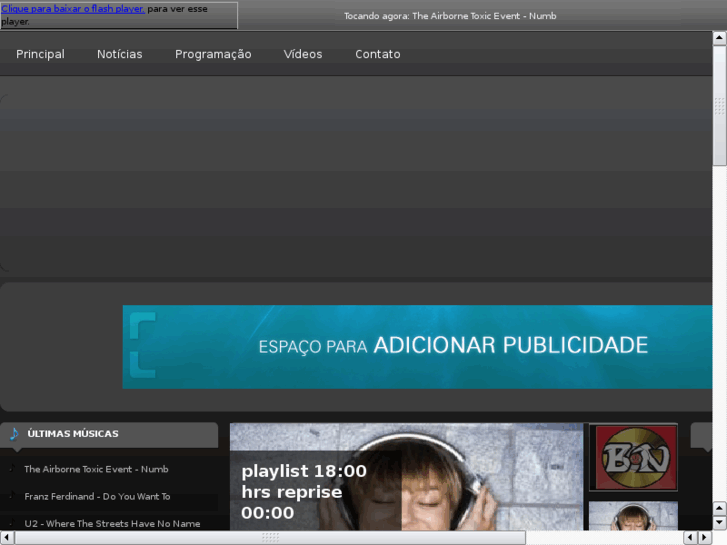
Task: Click the vertical scrollbar up arrow at top
Action: click(x=720, y=38)
